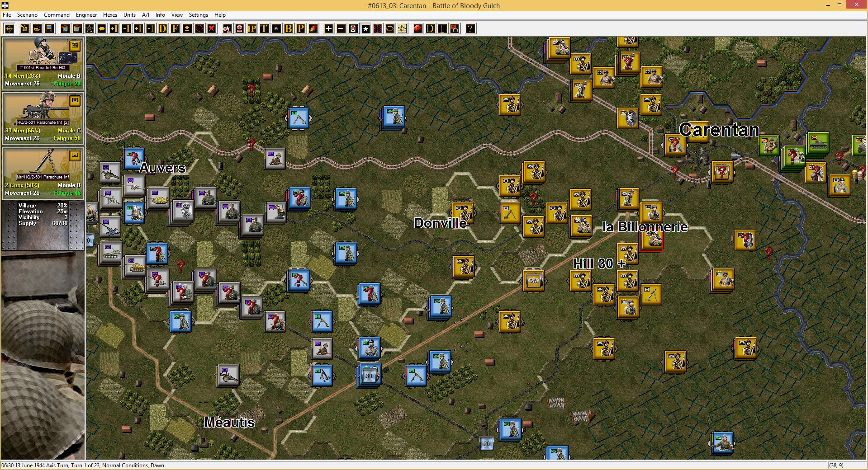Toggle the yellow hexagon outline button

[x=389, y=29]
